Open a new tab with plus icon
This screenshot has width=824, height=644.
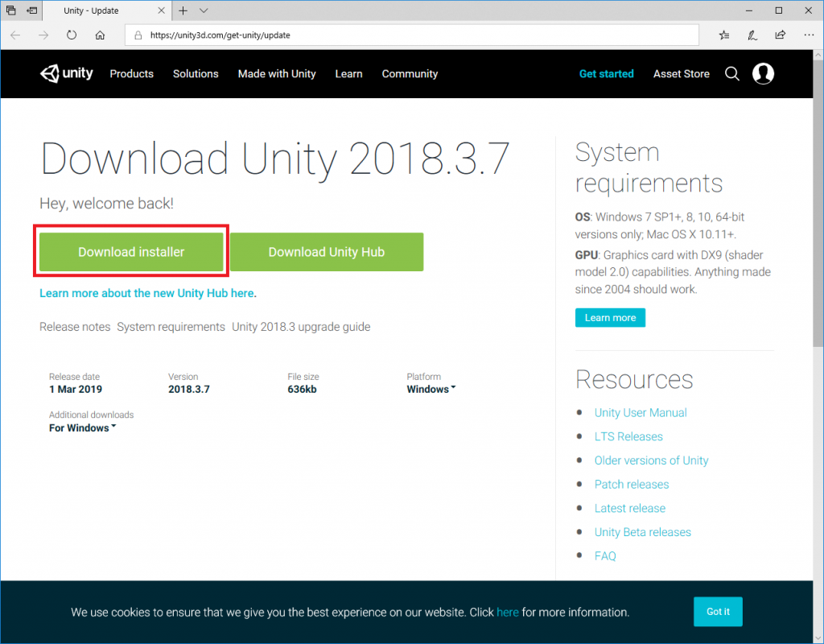pos(183,10)
